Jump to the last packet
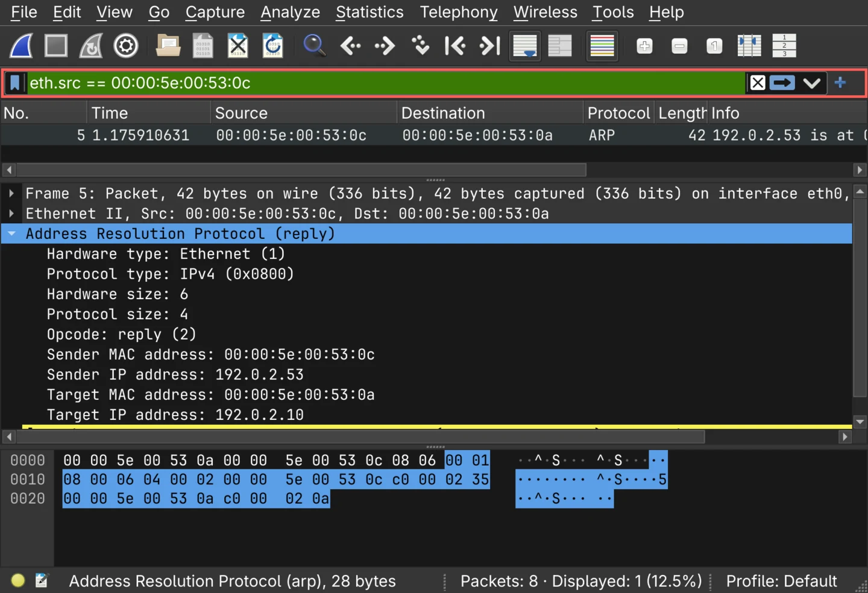This screenshot has width=868, height=593. (490, 46)
